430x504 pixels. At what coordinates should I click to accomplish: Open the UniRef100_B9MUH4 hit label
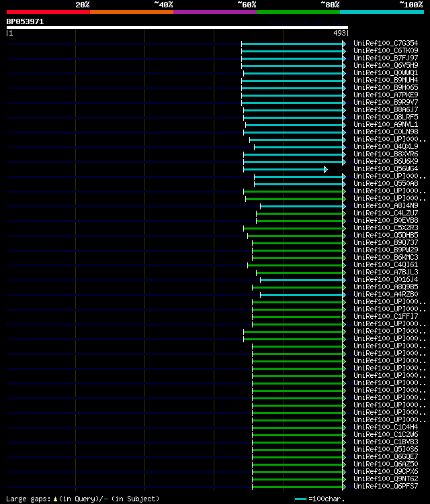pyautogui.click(x=386, y=80)
